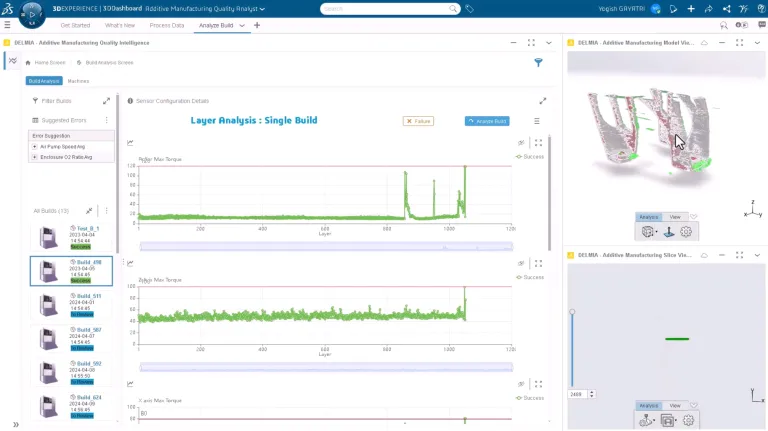Toggle Success legend on Roller Max Torque
The image size is (768, 431).
(x=530, y=157)
